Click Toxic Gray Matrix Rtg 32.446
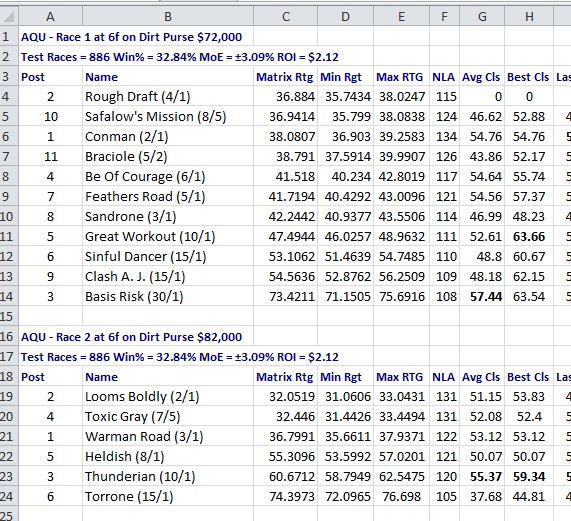This screenshot has width=571, height=521. pos(286,417)
